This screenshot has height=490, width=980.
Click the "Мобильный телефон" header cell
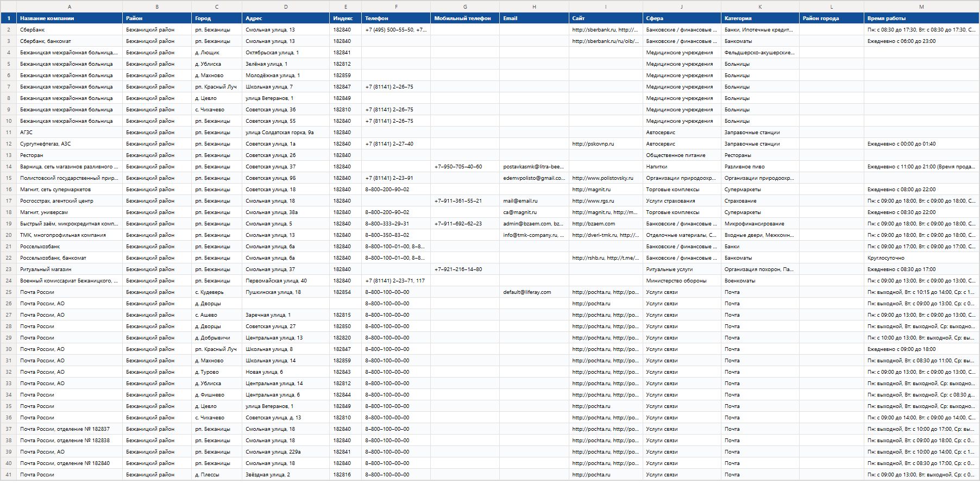(x=465, y=18)
